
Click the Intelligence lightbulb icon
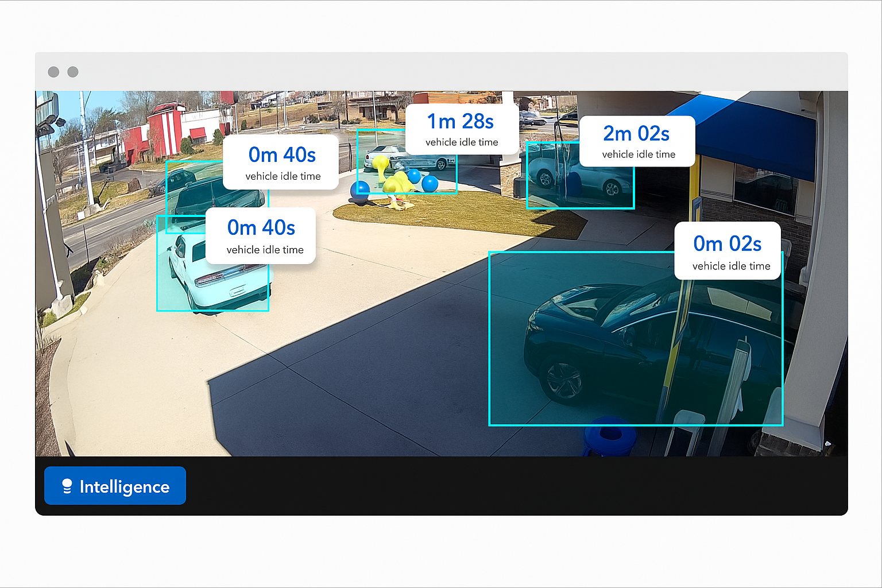tap(67, 486)
